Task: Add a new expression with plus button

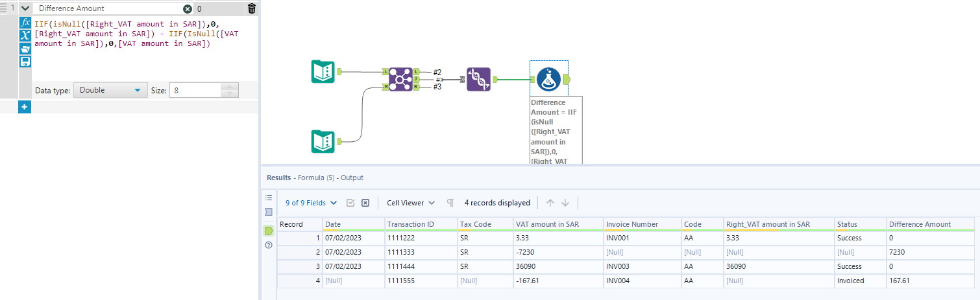Action: click(25, 107)
